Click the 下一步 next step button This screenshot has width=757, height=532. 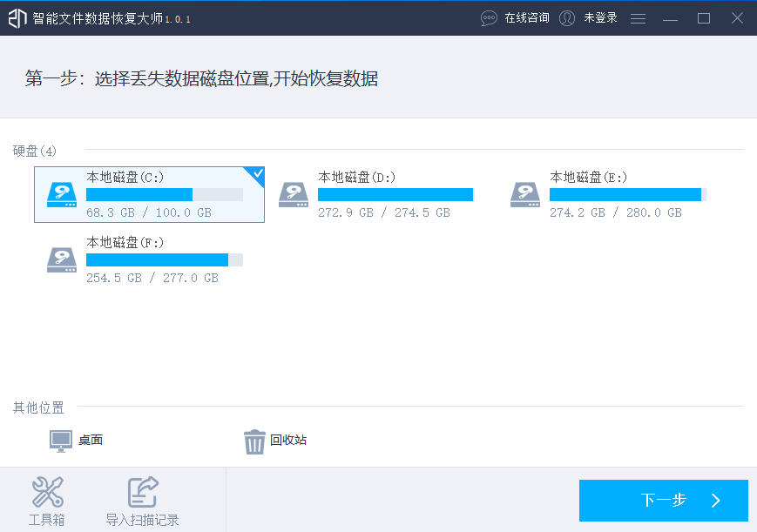[663, 500]
